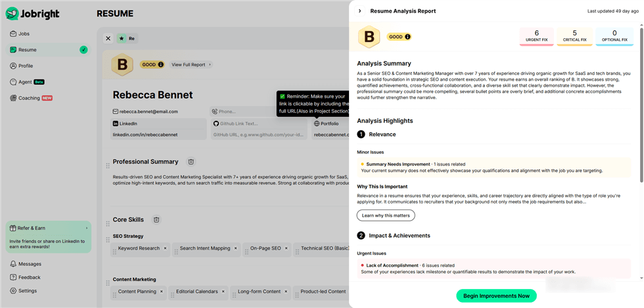Click the Relevance section heading
The width and height of the screenshot is (644, 308).
pyautogui.click(x=382, y=134)
